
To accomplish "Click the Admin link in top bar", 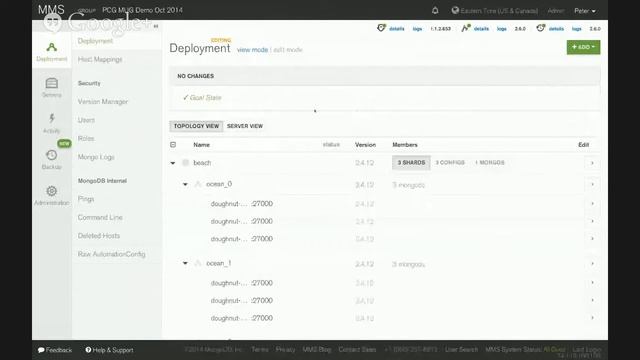I will [x=556, y=11].
